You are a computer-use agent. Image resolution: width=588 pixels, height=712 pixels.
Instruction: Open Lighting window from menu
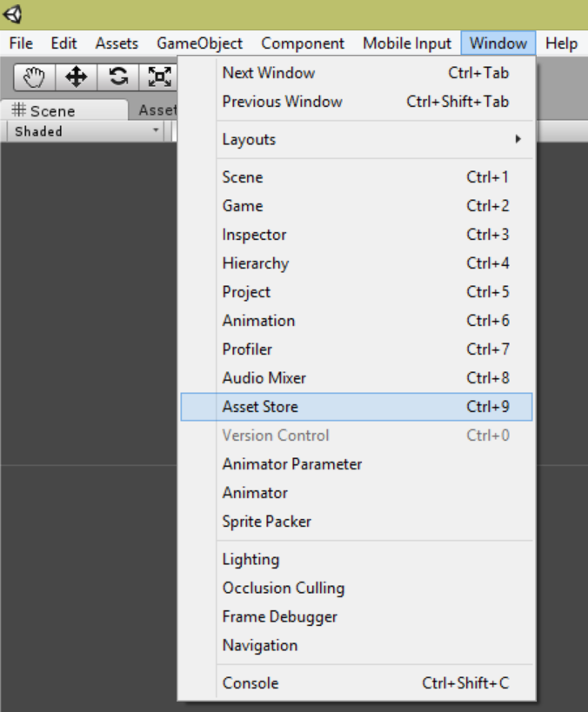[x=357, y=560]
